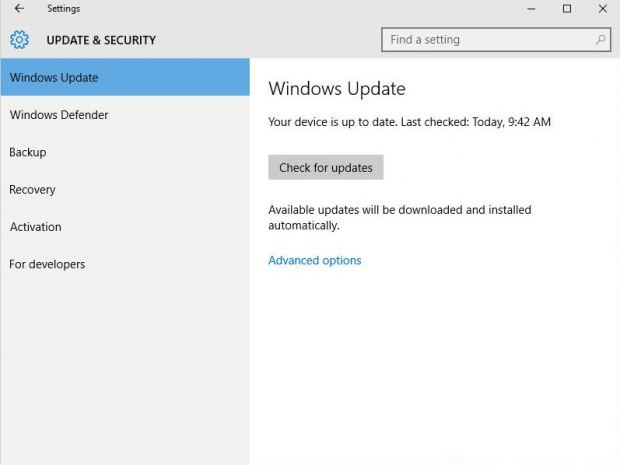Click the 'Available updates will be downloaded' text
Image resolution: width=620 pixels, height=465 pixels.
click(399, 217)
